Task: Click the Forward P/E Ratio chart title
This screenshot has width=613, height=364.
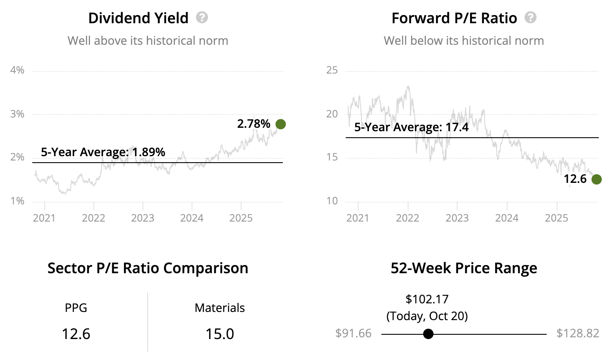Action: tap(454, 18)
